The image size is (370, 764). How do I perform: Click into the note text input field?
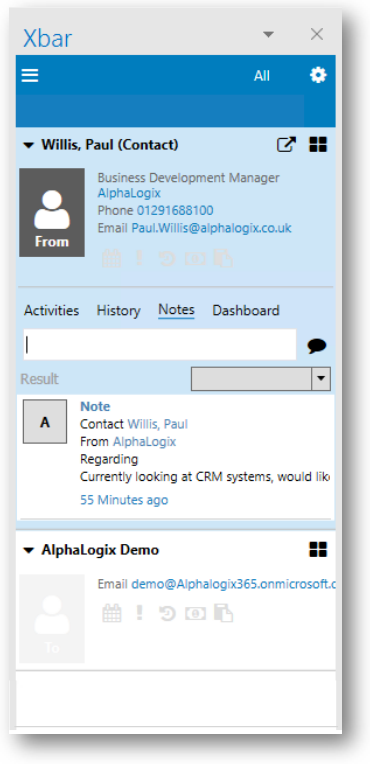(x=160, y=344)
